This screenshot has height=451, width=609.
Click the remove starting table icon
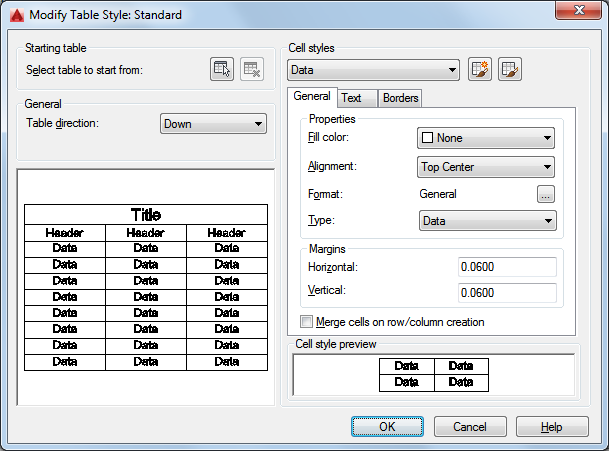coord(252,70)
